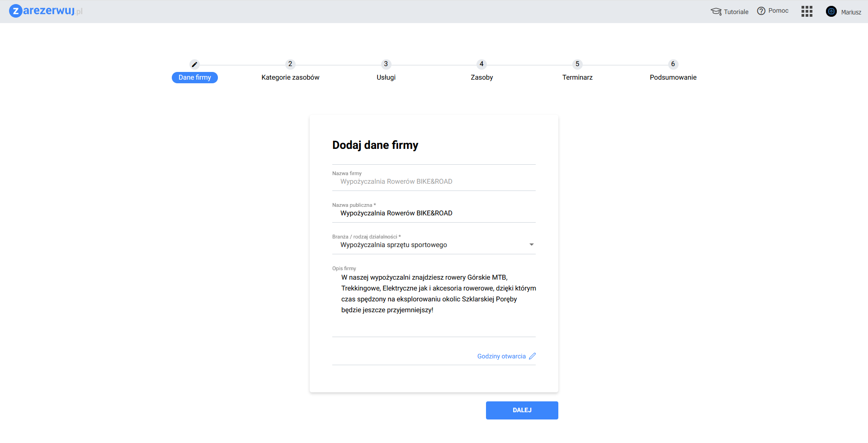868x443 pixels.
Task: Click step 2 circle in stepper
Action: click(x=290, y=64)
